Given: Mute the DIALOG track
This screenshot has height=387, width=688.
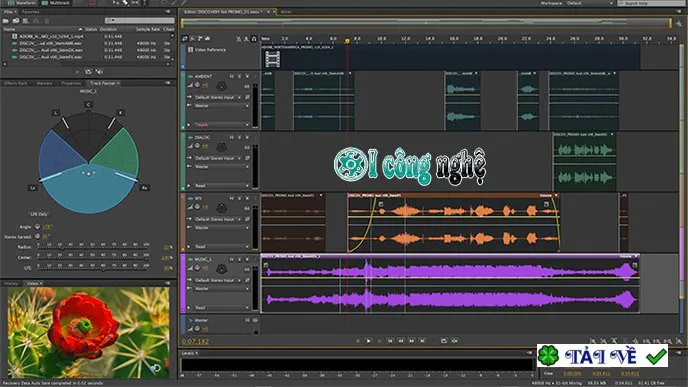Looking at the screenshot, I should pos(232,137).
